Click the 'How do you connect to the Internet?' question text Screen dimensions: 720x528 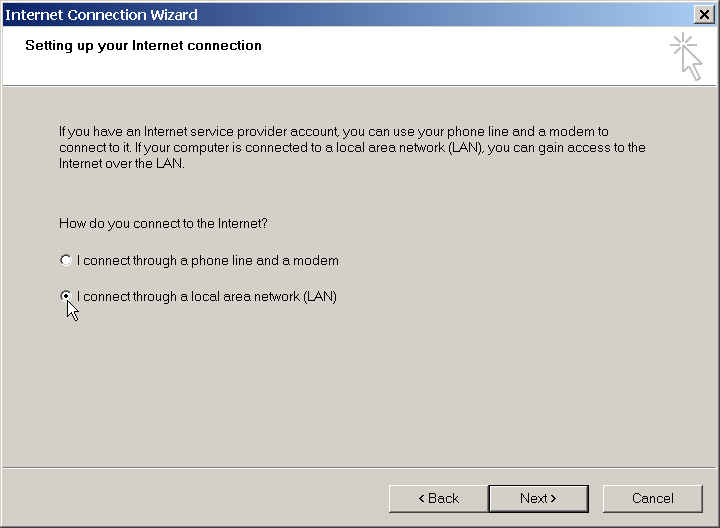click(x=163, y=224)
